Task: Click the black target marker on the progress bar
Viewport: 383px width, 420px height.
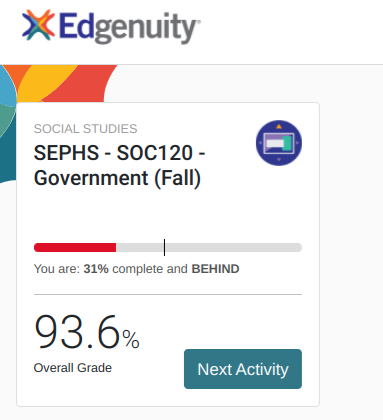Action: click(x=164, y=247)
